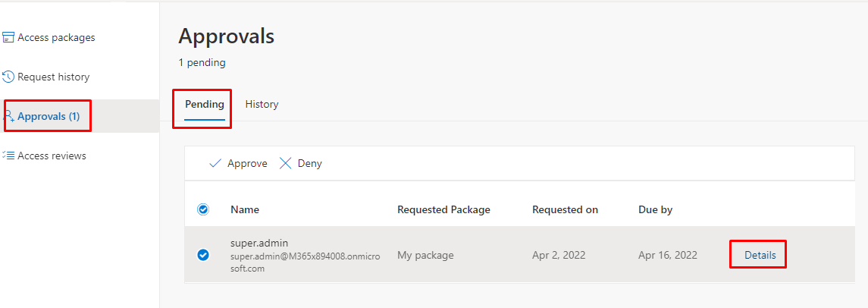Viewport: 868px width, 308px height.
Task: Open the Access reviews menu label
Action: click(52, 156)
